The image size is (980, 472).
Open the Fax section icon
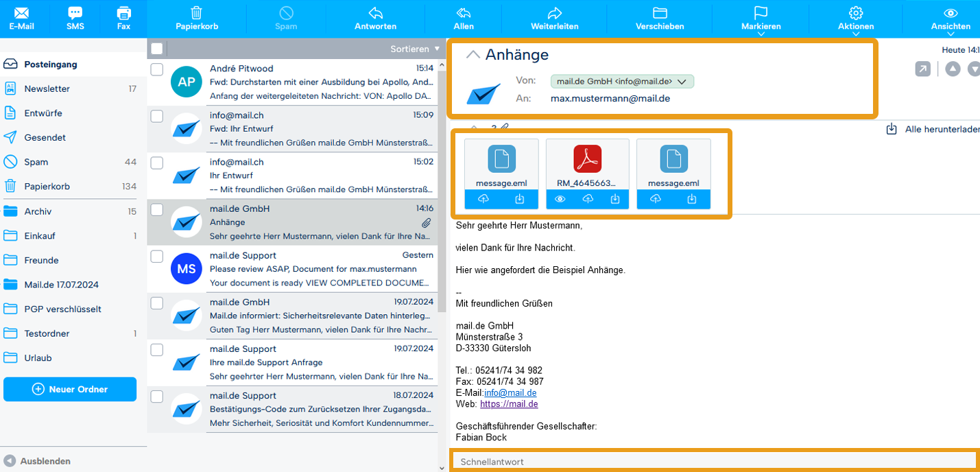click(123, 12)
